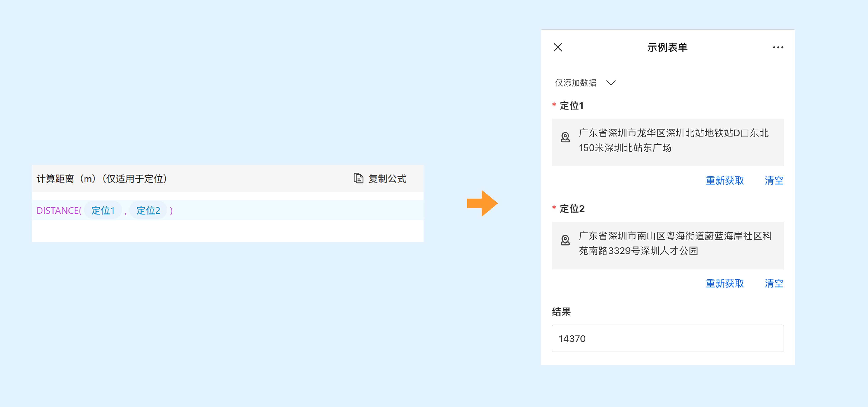The height and width of the screenshot is (407, 868).
Task: Open the three-dots more options menu
Action: click(778, 47)
